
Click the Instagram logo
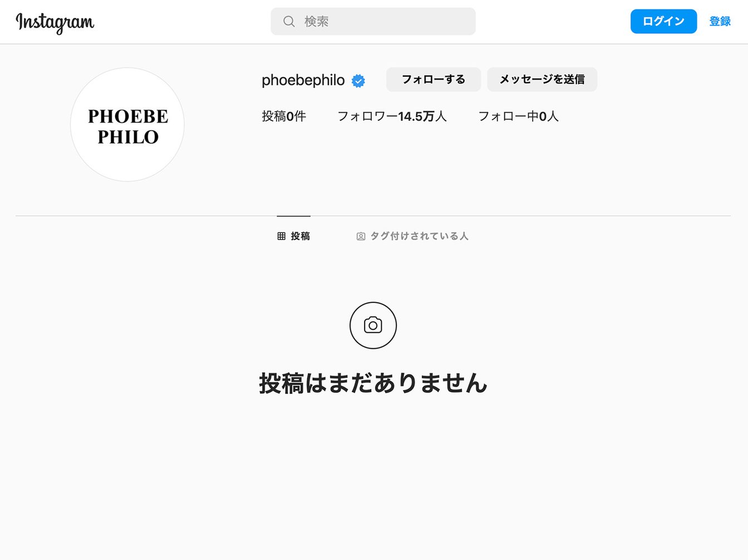pos(55,22)
